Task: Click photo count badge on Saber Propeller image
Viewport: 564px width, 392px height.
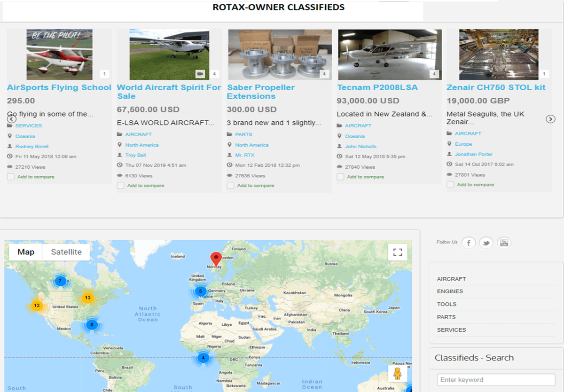Action: [324, 74]
